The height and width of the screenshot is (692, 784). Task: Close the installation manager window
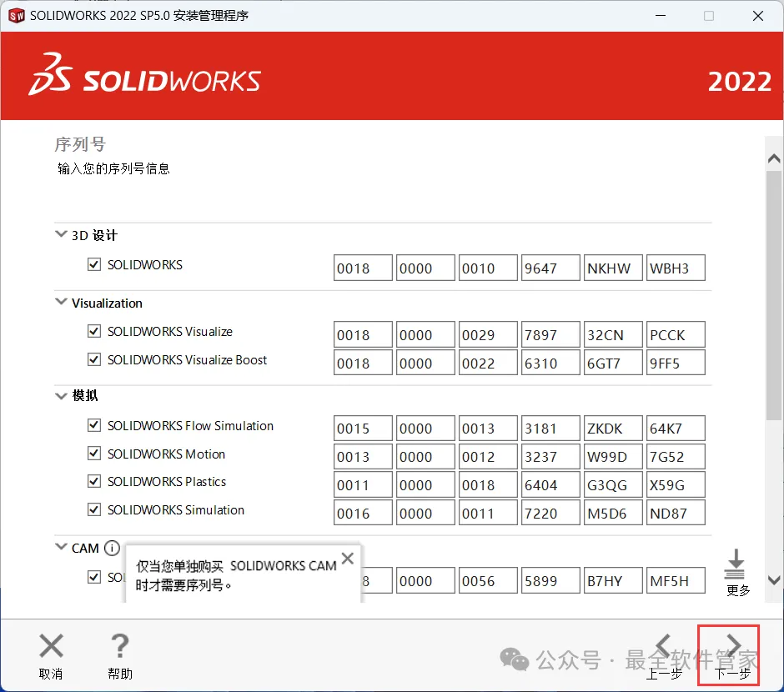coord(757,16)
